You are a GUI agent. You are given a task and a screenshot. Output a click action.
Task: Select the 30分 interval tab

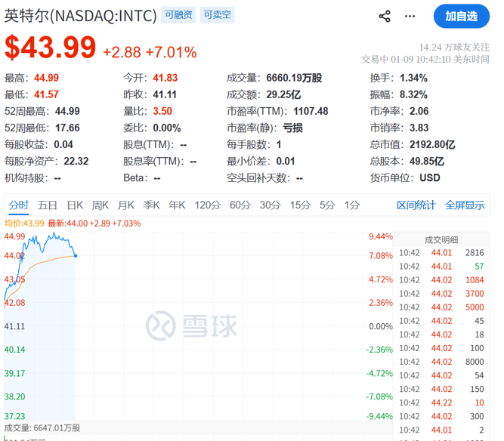pyautogui.click(x=270, y=205)
